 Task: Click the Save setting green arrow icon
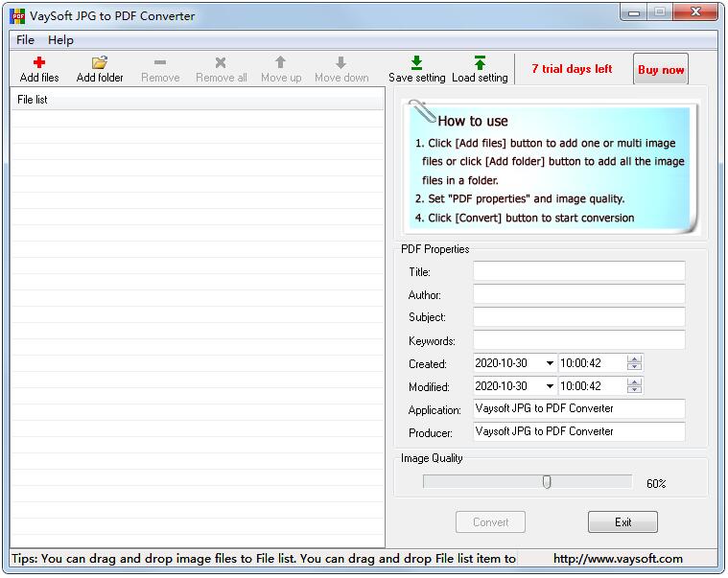coord(417,62)
